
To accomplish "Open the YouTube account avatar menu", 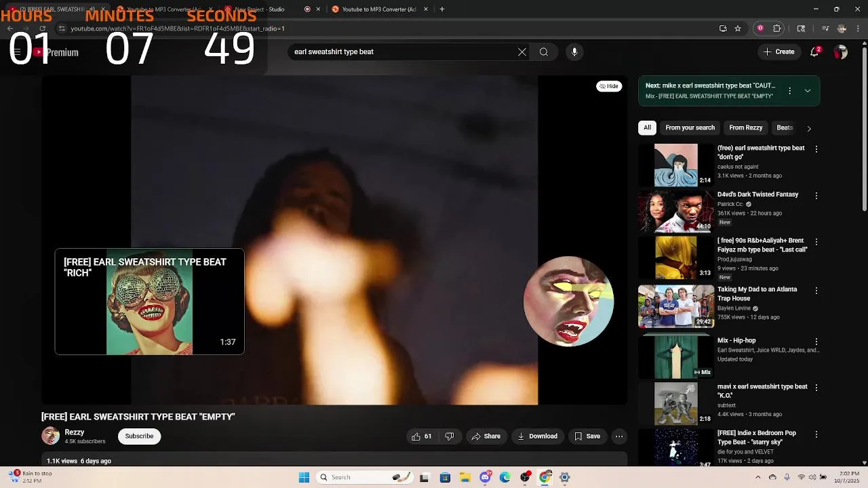I will (x=841, y=52).
